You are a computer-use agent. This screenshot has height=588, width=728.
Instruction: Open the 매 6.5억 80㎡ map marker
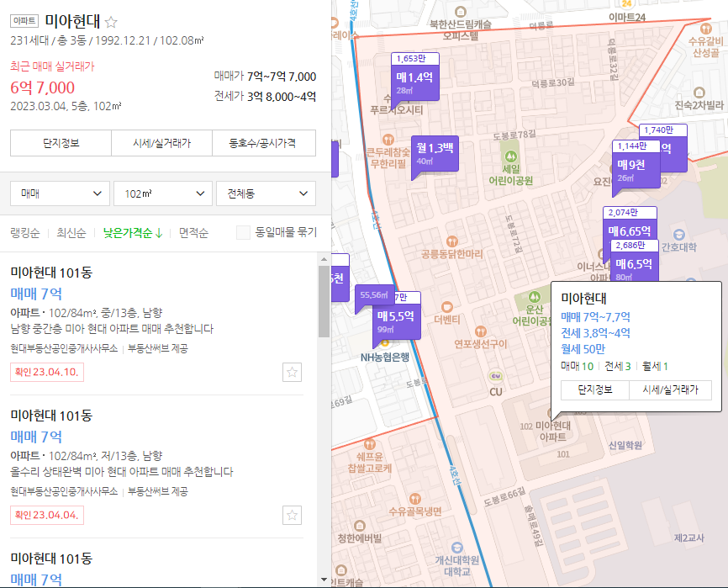click(634, 260)
